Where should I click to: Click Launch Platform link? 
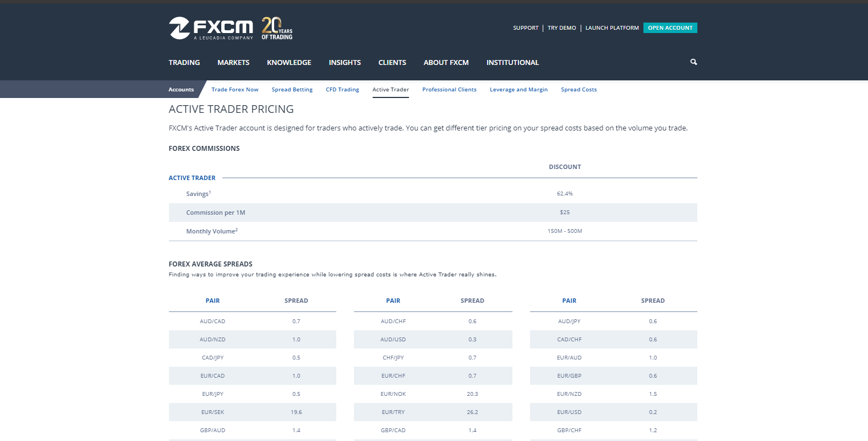tap(612, 28)
